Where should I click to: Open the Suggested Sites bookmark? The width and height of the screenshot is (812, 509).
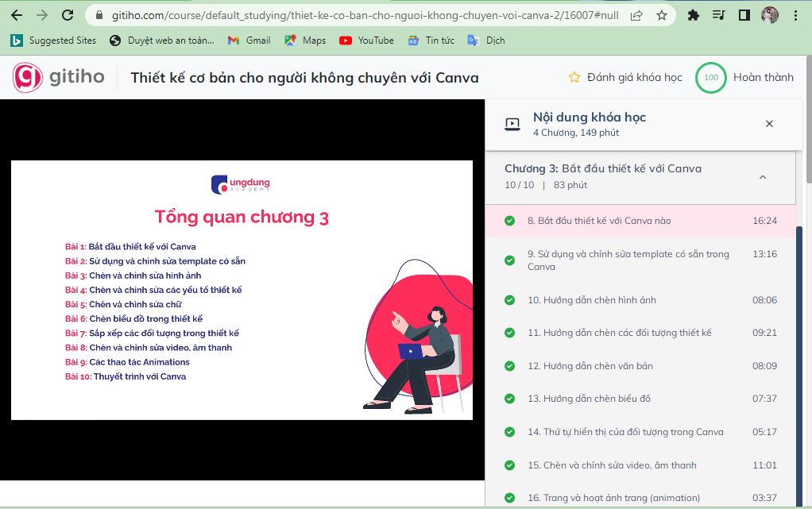click(53, 40)
